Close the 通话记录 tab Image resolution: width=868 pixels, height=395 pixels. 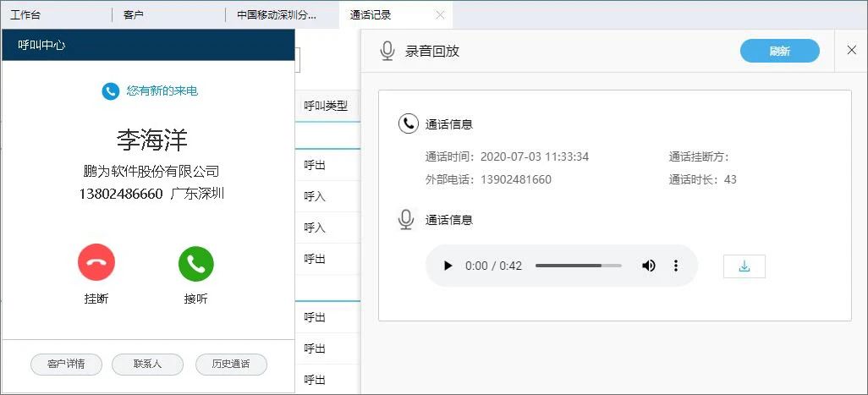point(439,15)
